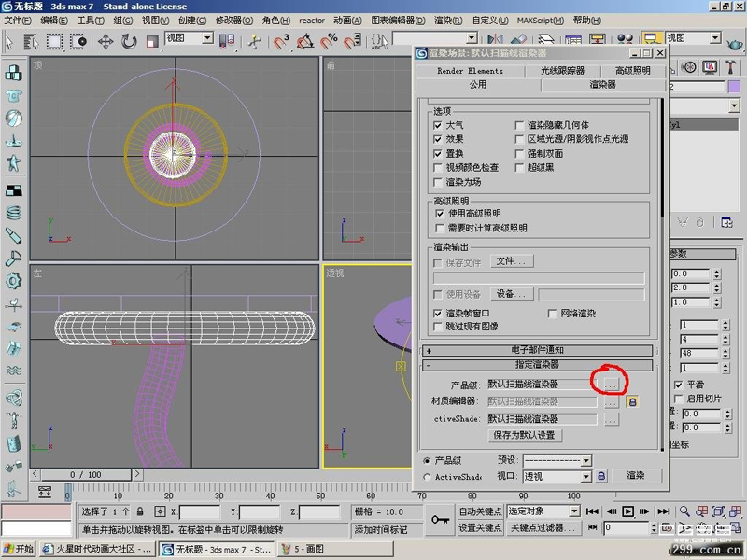This screenshot has height=560, width=747.
Task: Click the reactor motor gear icon
Action: [x=13, y=281]
